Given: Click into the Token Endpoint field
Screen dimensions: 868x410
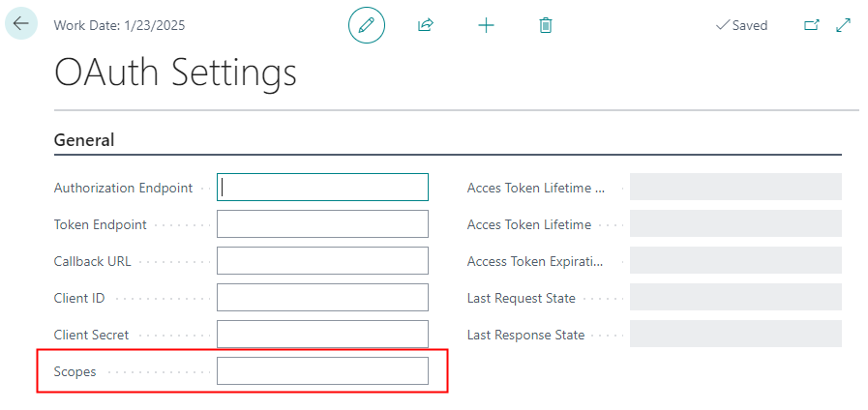Looking at the screenshot, I should (x=322, y=224).
